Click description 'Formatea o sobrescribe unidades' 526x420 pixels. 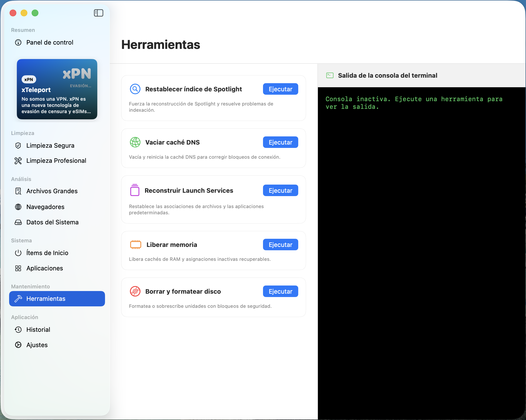point(200,306)
